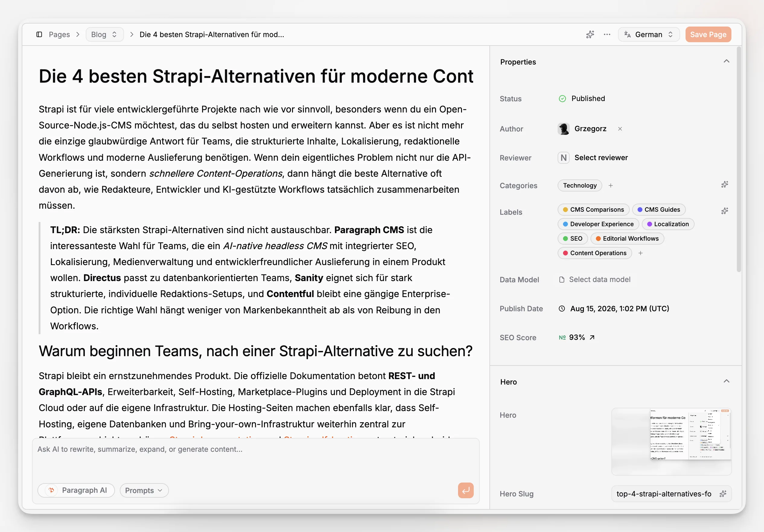
Task: Click the Developer Experience label
Action: point(598,224)
